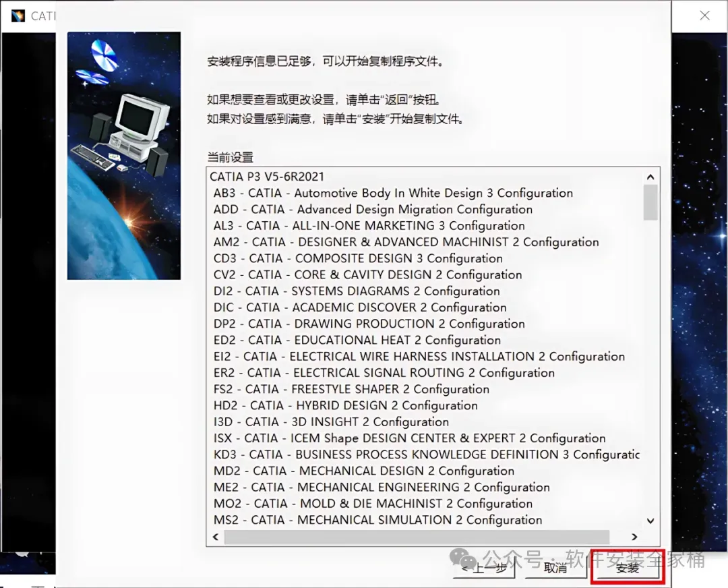Select HD2 HYBRID DESIGN 2 row
The height and width of the screenshot is (588, 728).
pos(345,405)
